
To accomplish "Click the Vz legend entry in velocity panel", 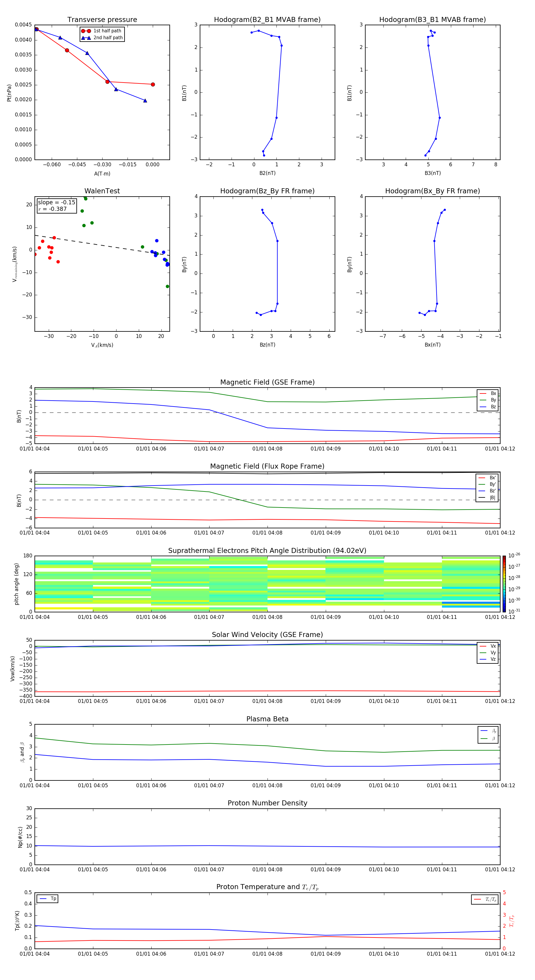I will pyautogui.click(x=488, y=659).
